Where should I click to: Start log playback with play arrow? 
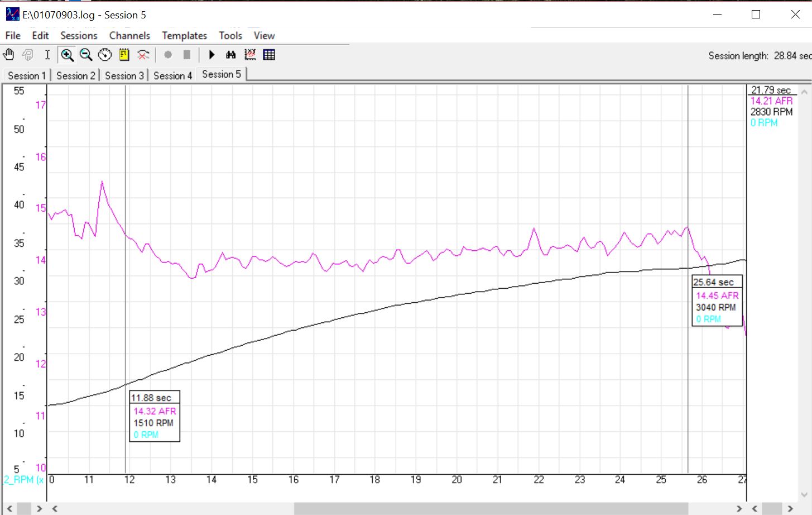pyautogui.click(x=212, y=55)
